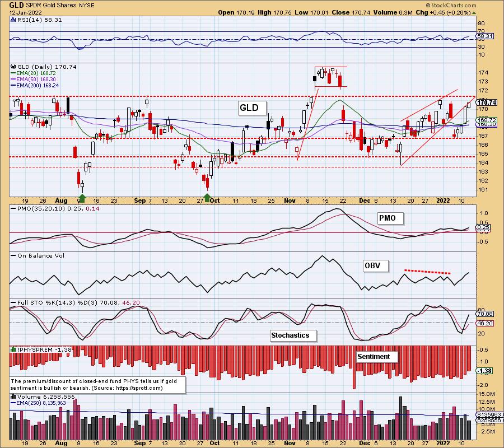Click the GLD ticker symbol in header
504x448 pixels.
pyautogui.click(x=16, y=5)
